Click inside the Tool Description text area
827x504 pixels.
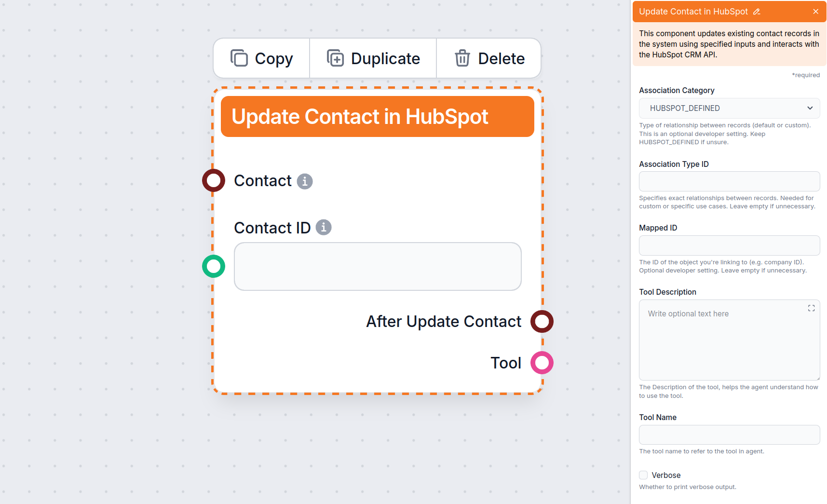(x=723, y=340)
